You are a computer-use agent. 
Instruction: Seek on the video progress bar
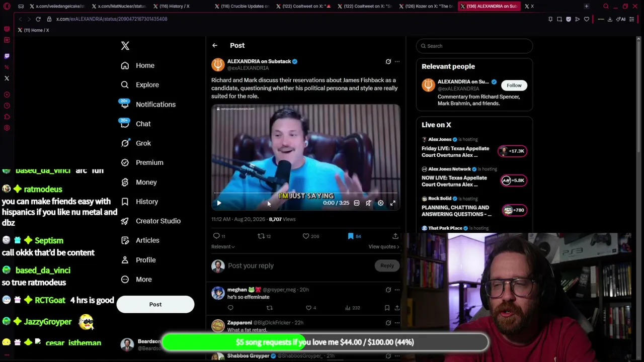pyautogui.click(x=305, y=193)
